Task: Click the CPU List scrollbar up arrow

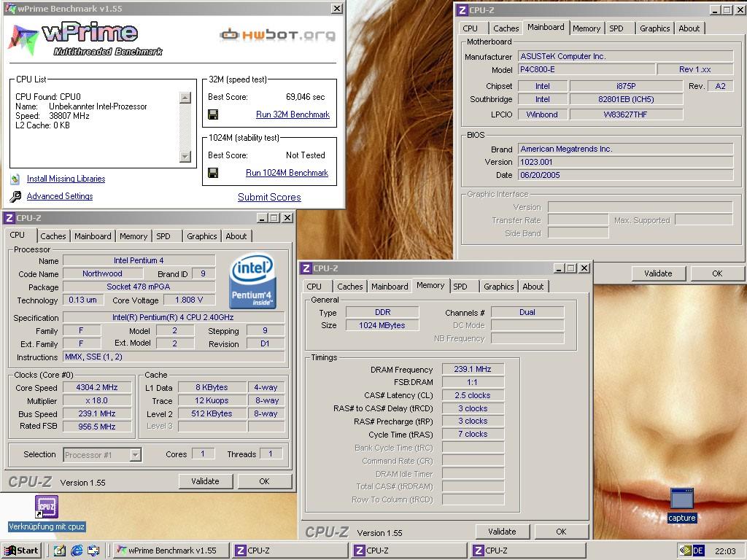Action: 185,98
